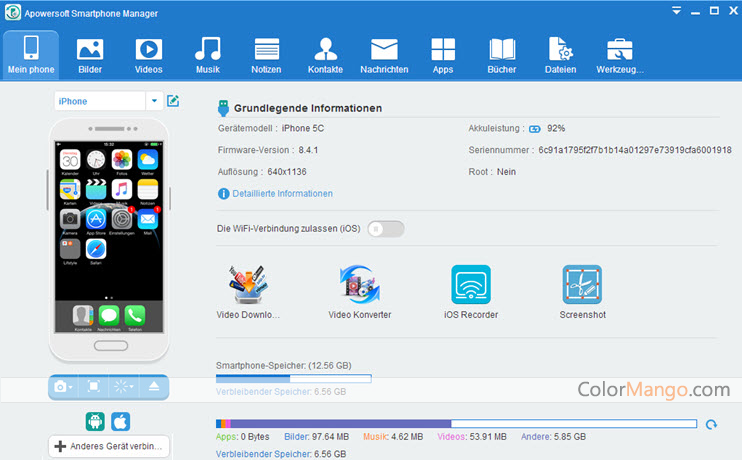The image size is (742, 460).
Task: Click the Andere: 5.85 GB label
Action: coord(553,437)
